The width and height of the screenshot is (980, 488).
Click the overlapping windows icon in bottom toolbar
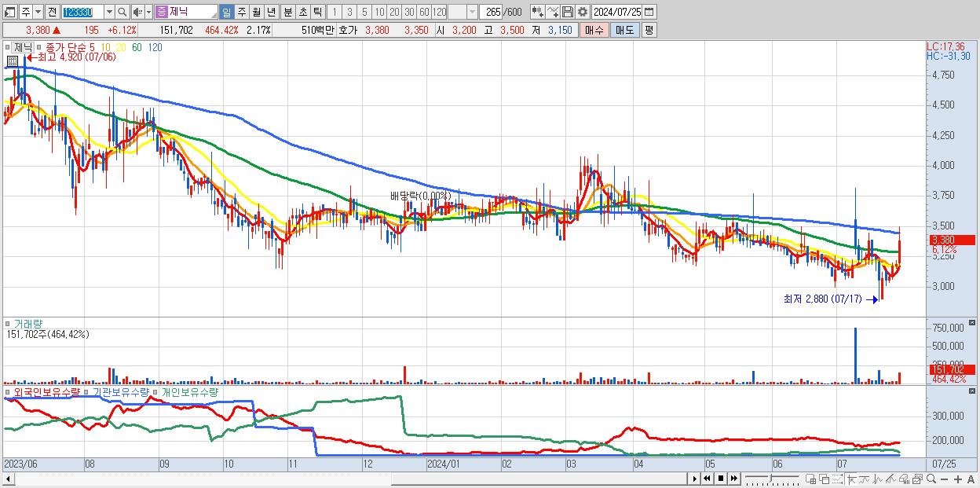825,479
